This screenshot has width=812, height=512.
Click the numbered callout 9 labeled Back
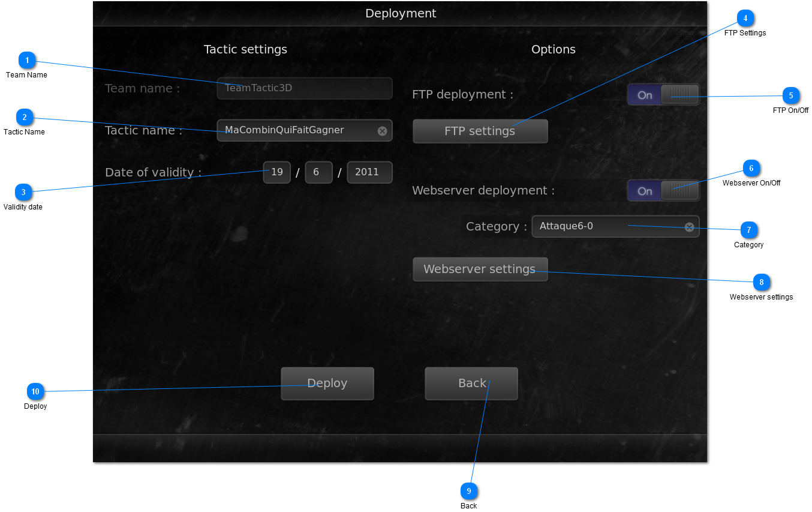pos(469,491)
